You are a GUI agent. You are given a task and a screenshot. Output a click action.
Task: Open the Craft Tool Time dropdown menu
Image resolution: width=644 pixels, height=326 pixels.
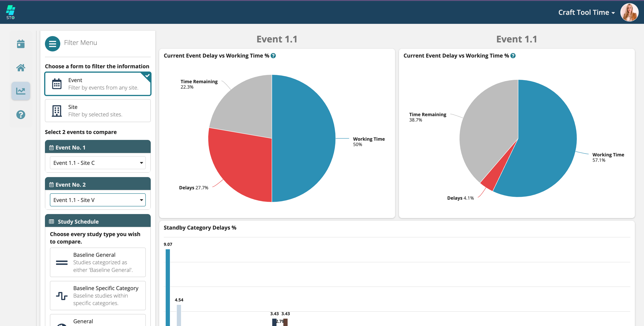586,12
